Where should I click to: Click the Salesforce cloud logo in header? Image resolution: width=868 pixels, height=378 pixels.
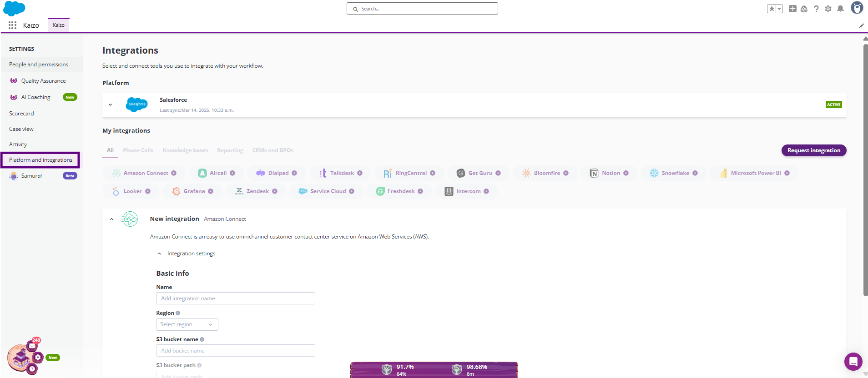pos(14,8)
